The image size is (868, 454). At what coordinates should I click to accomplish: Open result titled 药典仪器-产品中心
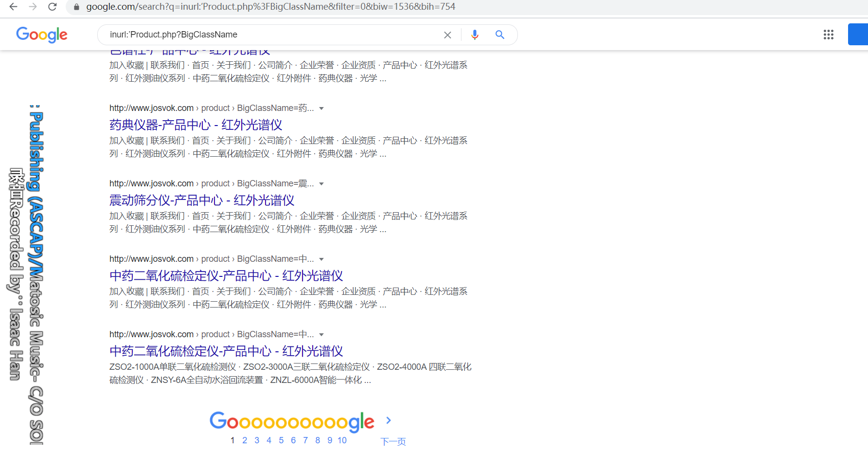point(195,125)
